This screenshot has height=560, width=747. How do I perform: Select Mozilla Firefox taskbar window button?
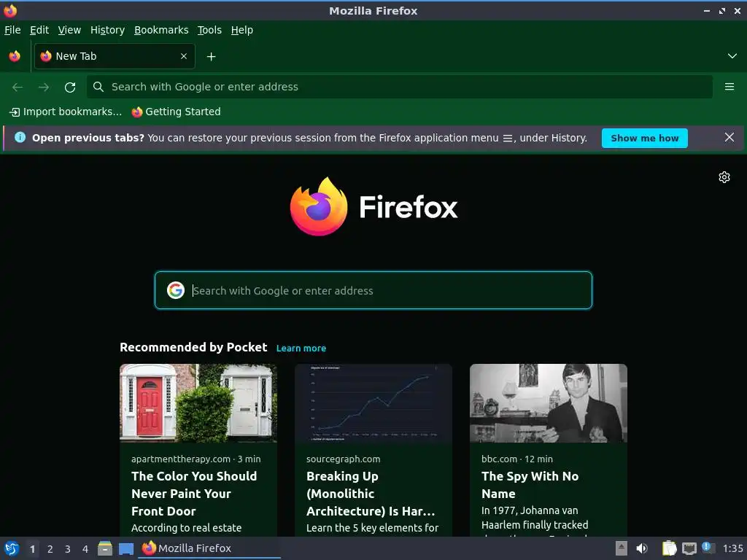[x=209, y=548]
